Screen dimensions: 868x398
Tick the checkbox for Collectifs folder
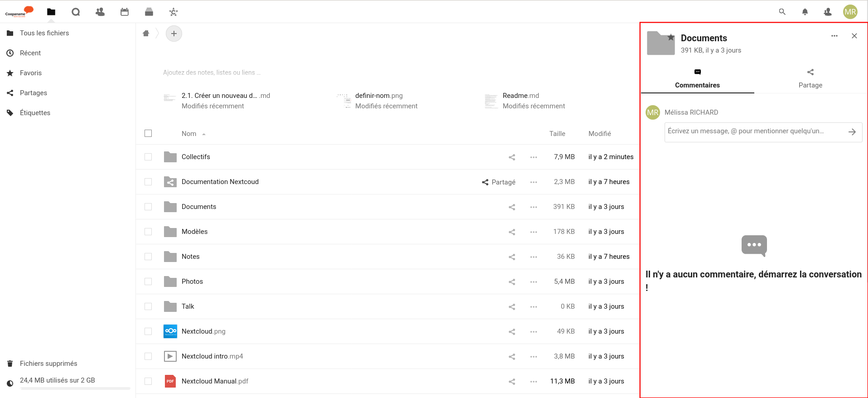coord(148,157)
